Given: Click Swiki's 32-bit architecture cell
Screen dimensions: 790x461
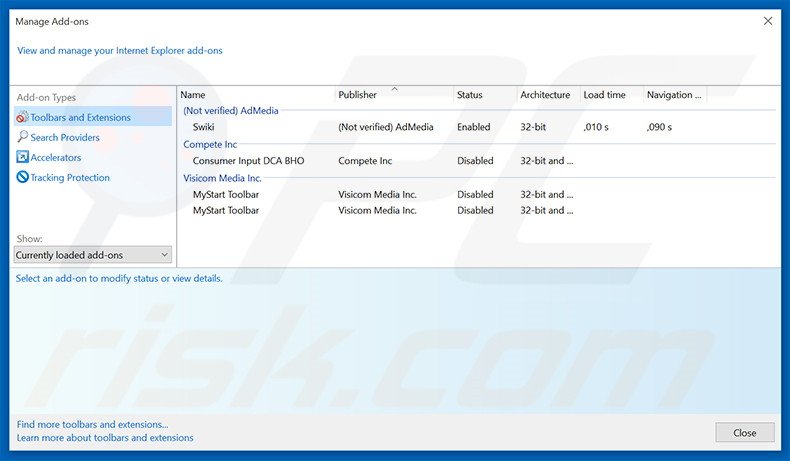Looking at the screenshot, I should [x=533, y=127].
